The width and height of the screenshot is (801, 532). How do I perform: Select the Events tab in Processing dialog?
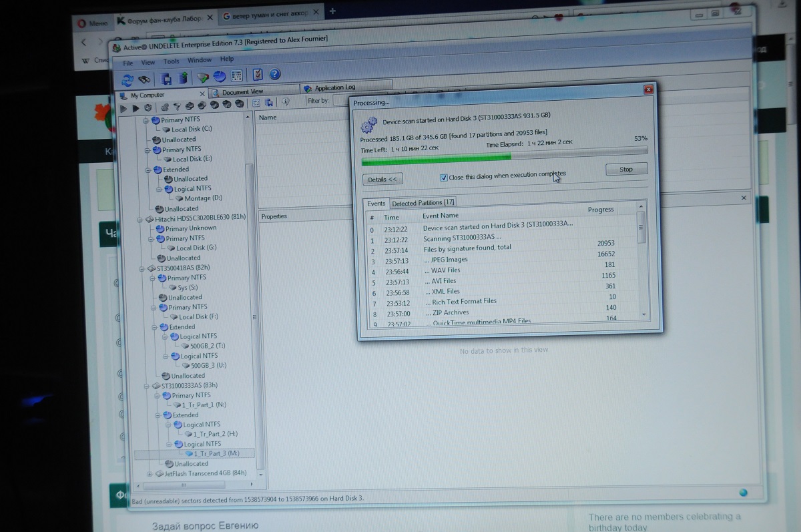point(376,204)
